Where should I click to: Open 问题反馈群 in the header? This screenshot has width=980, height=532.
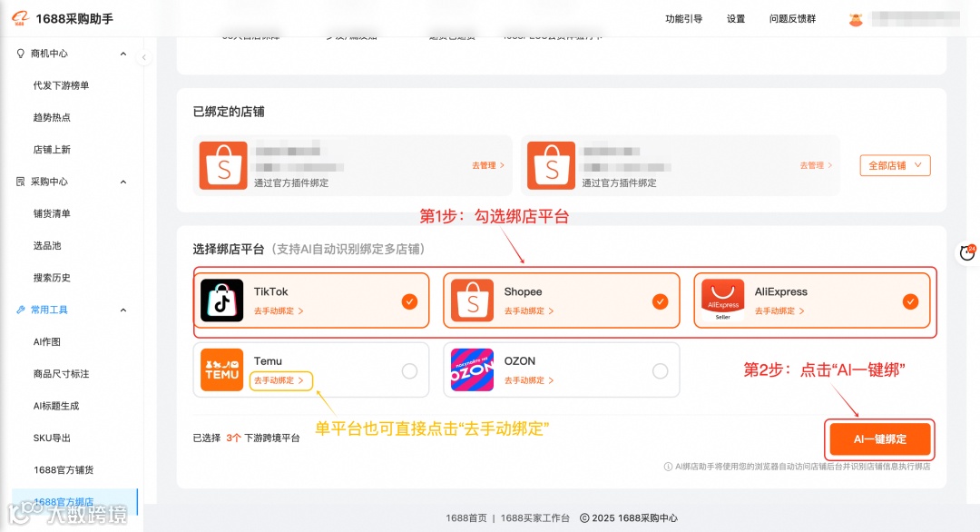792,19
